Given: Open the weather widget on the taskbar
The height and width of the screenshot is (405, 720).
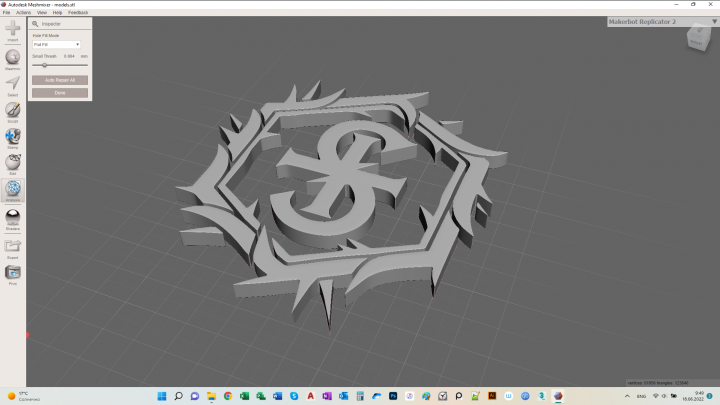Looking at the screenshot, I should pos(24,396).
